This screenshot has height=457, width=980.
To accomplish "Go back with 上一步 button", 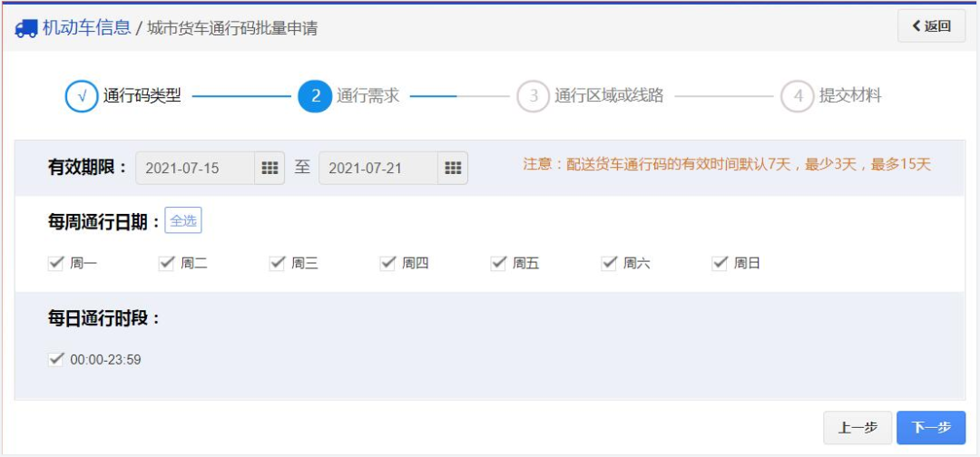I will tap(857, 428).
